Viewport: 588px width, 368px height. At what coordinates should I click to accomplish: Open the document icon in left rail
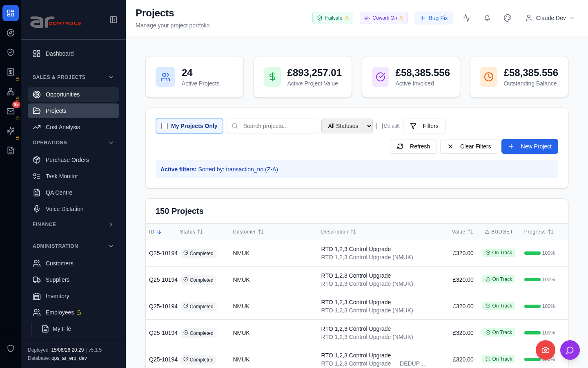click(x=11, y=150)
